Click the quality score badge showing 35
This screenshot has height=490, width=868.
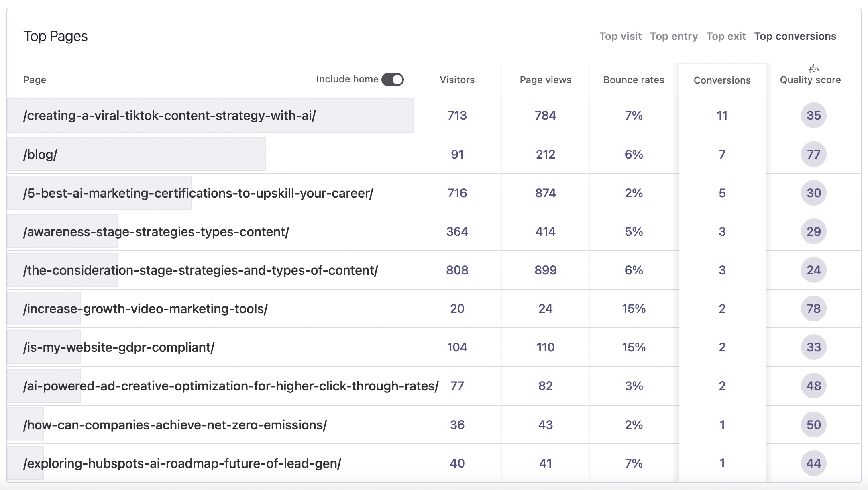pyautogui.click(x=813, y=115)
